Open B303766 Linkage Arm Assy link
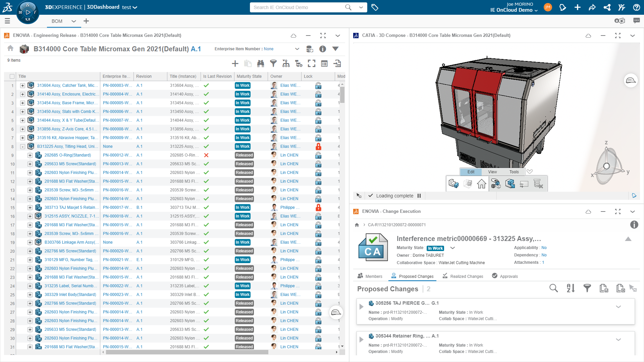The width and height of the screenshot is (644, 362). [x=72, y=242]
